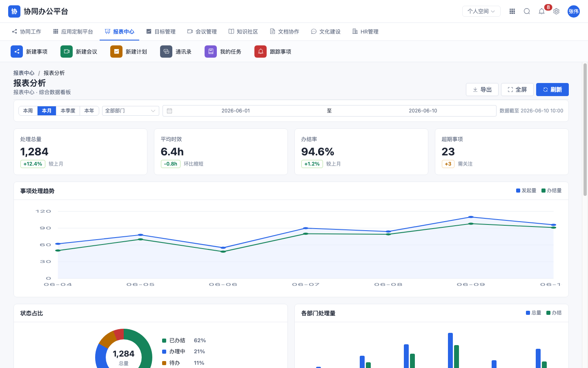Click the green 新建会议 camera icon

coord(67,52)
